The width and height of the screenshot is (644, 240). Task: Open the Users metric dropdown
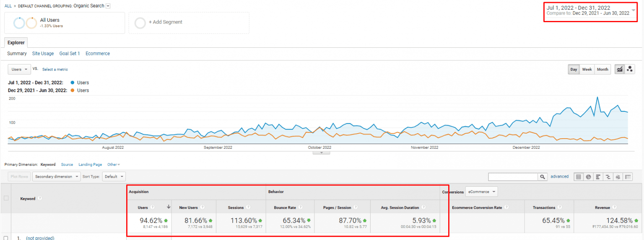(19, 69)
